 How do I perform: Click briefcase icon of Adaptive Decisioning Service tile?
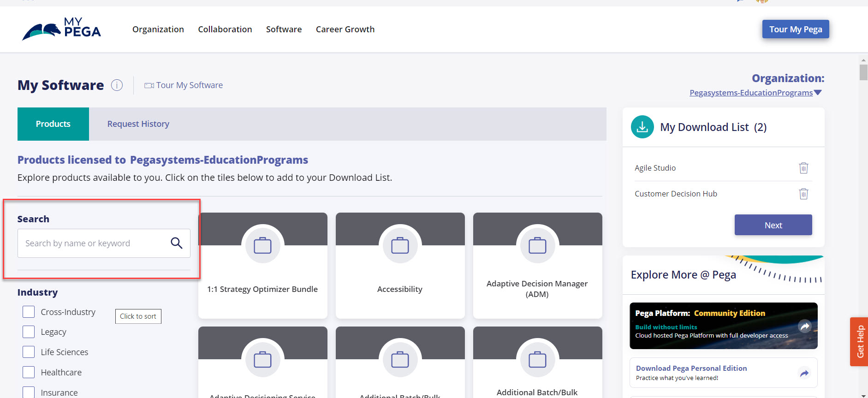tap(262, 359)
